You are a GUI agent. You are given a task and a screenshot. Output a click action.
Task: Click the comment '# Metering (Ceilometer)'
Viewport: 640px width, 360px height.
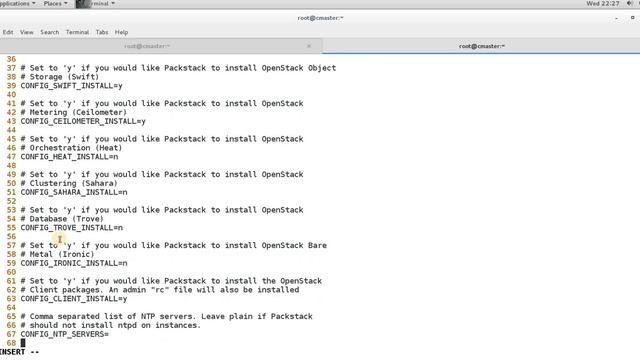click(73, 112)
